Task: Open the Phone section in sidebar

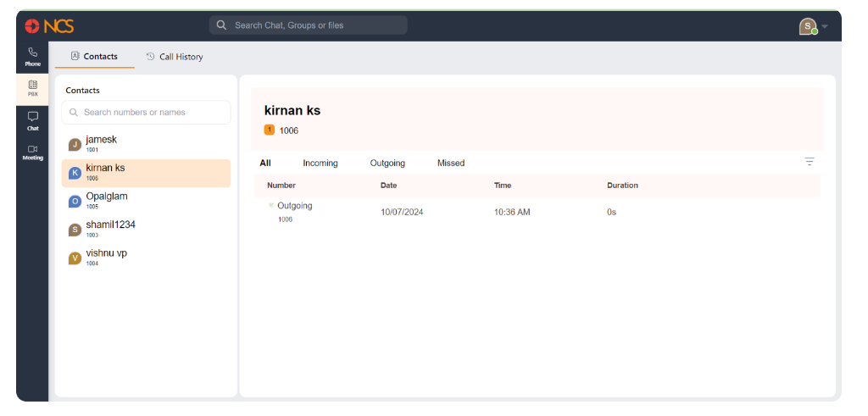Action: [33, 57]
